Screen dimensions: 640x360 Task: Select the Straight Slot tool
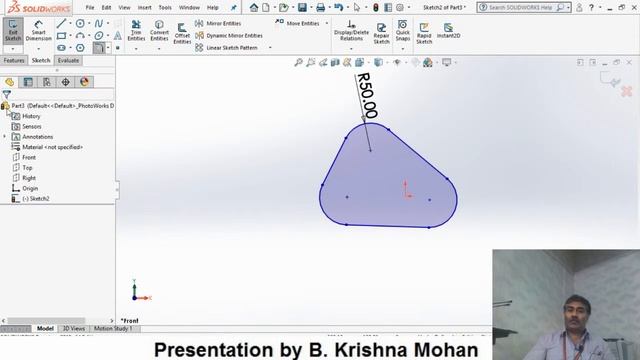(61, 48)
